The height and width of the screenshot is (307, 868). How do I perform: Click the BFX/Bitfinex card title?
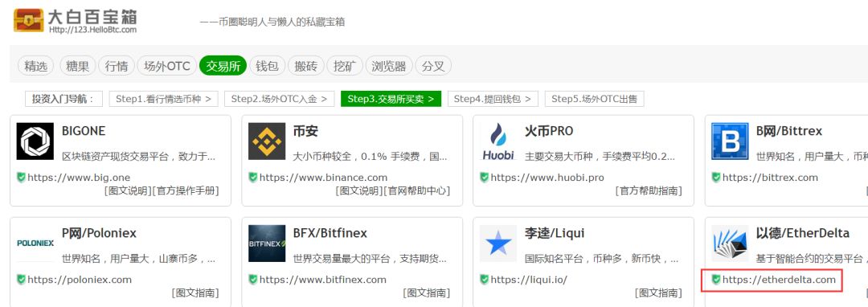point(330,233)
